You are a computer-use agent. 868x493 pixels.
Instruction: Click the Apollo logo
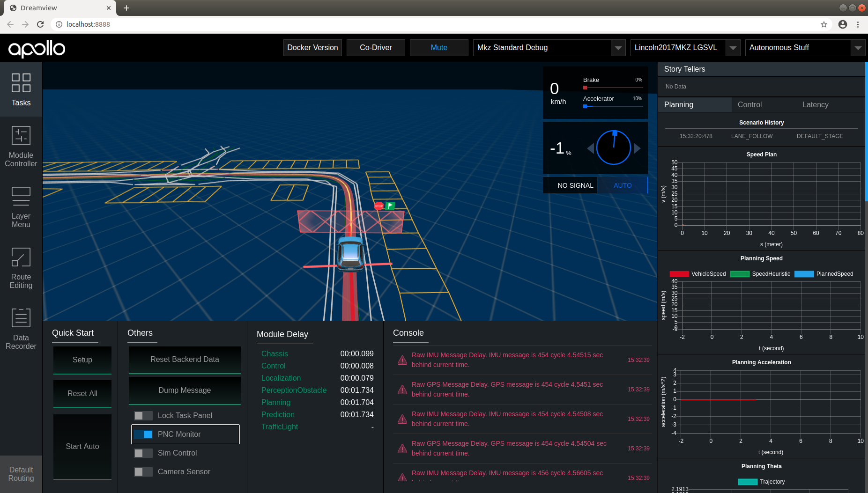click(37, 48)
